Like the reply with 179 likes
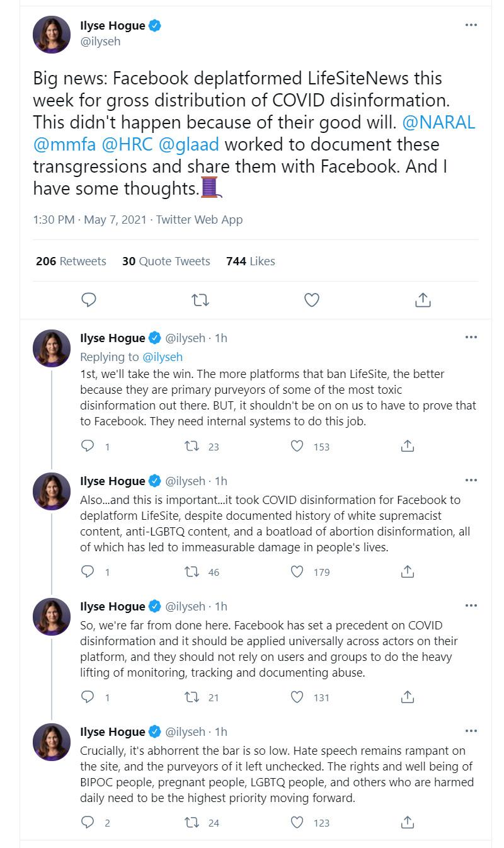The width and height of the screenshot is (504, 848). click(x=297, y=571)
